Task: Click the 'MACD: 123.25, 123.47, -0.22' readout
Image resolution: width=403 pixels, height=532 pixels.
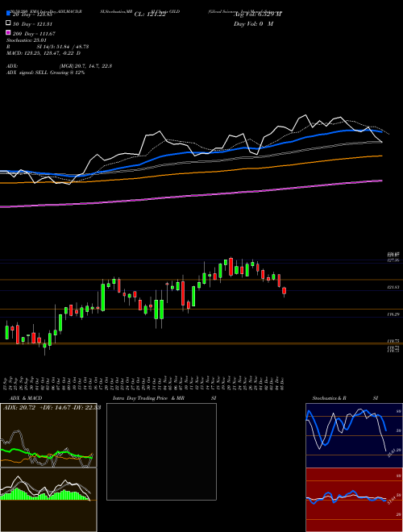Action: tap(44, 53)
